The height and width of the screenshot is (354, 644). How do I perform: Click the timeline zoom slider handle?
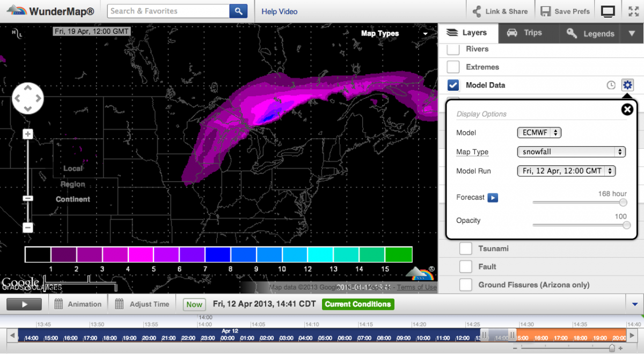tap(612, 348)
